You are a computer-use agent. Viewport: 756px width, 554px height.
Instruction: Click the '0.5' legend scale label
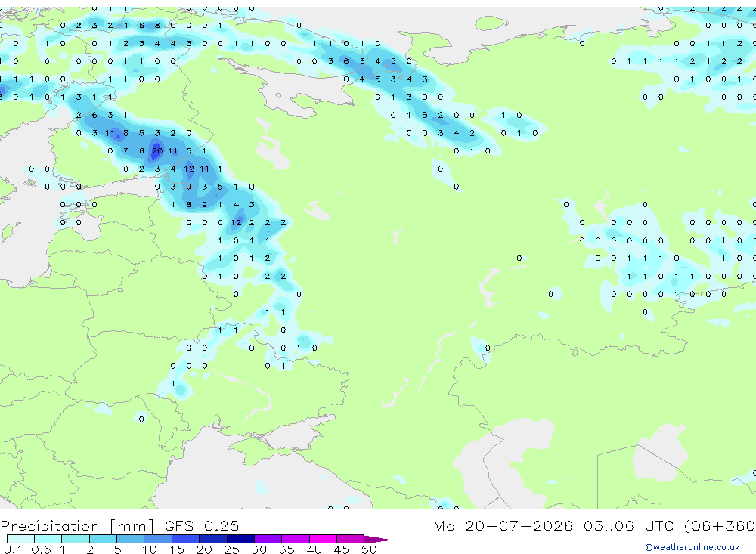(x=41, y=549)
